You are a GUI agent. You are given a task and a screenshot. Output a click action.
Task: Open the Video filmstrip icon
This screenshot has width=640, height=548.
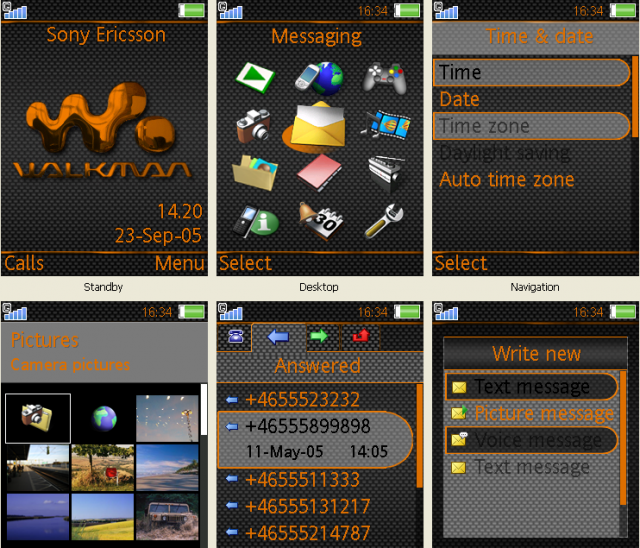386,125
